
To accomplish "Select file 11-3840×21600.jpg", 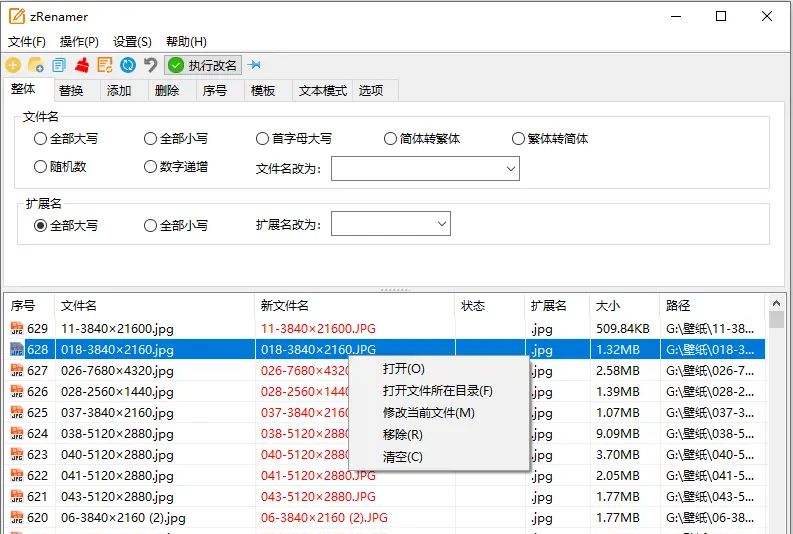I will pos(117,329).
